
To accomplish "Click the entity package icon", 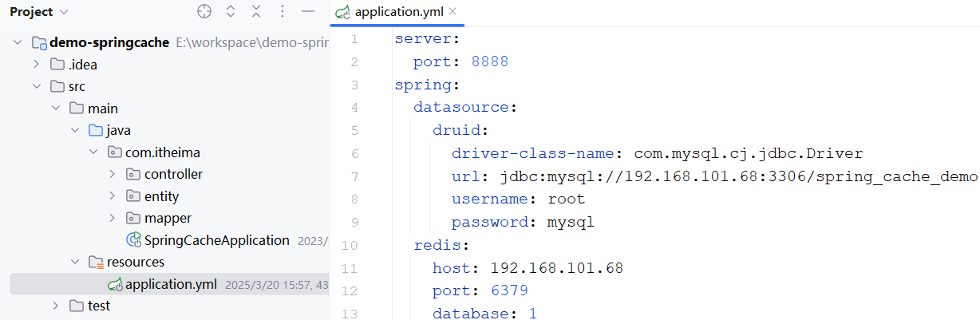I will (x=133, y=196).
